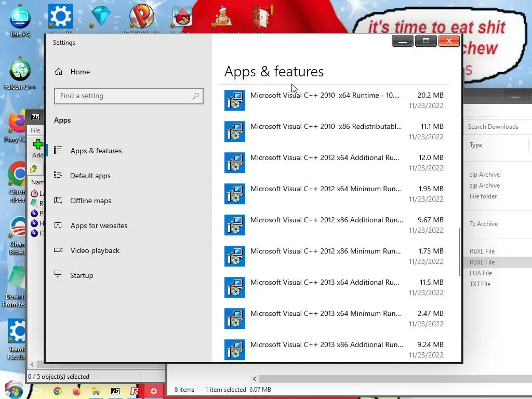This screenshot has width=532, height=399.
Task: Open Firefox from the taskbar
Action: click(x=77, y=391)
